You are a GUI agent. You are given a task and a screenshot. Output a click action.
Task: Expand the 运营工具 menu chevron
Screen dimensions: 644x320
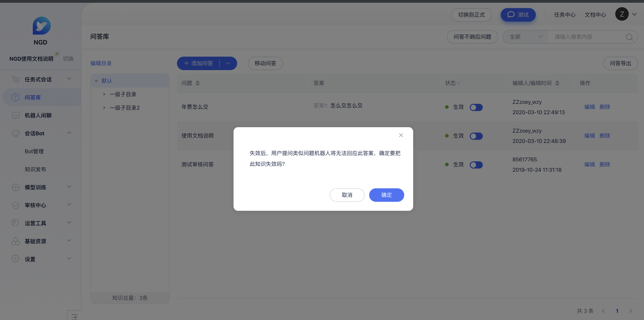pyautogui.click(x=69, y=222)
